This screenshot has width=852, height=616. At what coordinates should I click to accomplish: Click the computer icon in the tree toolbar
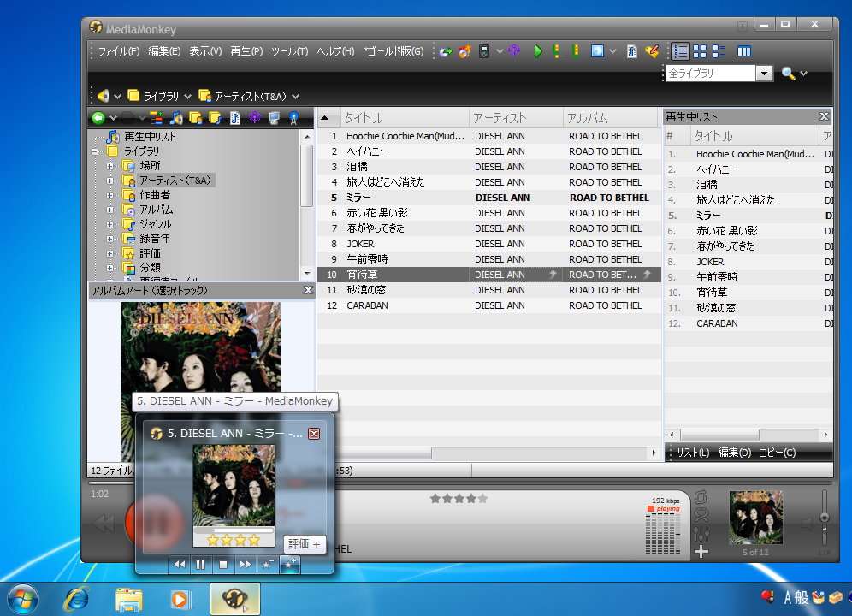[274, 117]
